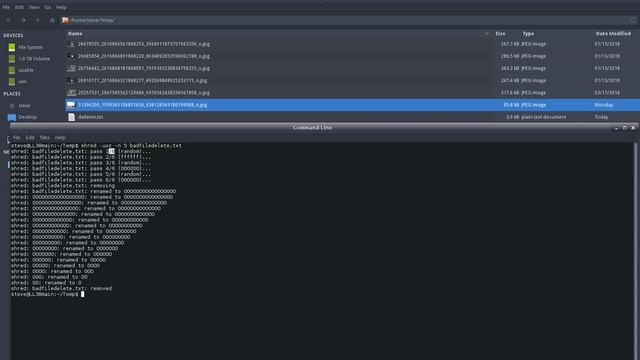Go to home folder with house icon
Screen dimensions: 640x360
52,20
